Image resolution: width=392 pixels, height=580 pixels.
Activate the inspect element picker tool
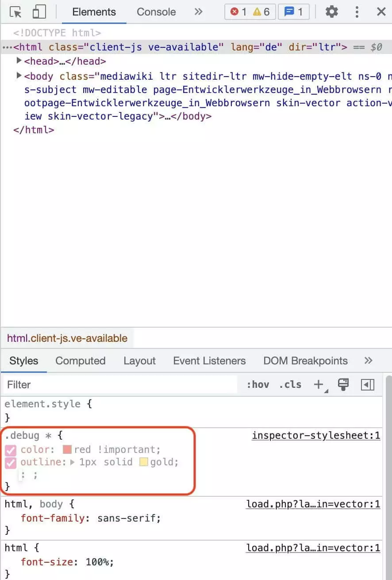coord(16,12)
